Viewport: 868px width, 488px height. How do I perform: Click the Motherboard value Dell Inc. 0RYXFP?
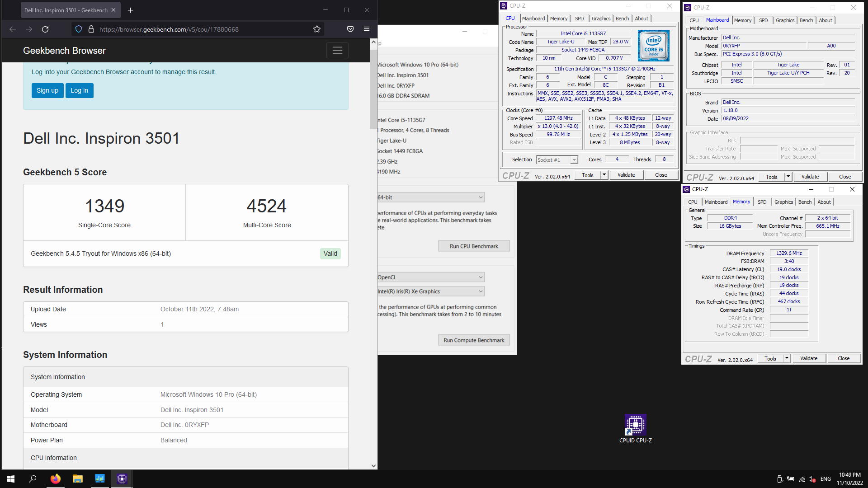tap(184, 425)
